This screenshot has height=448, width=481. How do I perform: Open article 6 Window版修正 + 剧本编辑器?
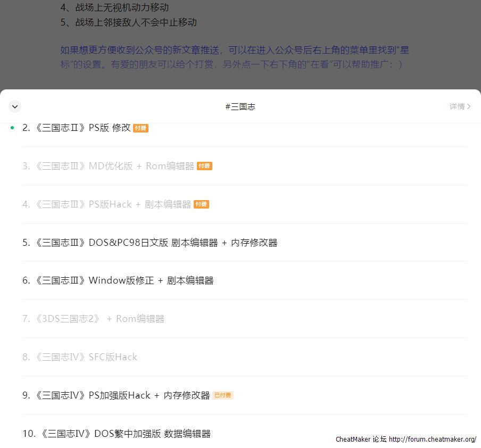click(118, 280)
